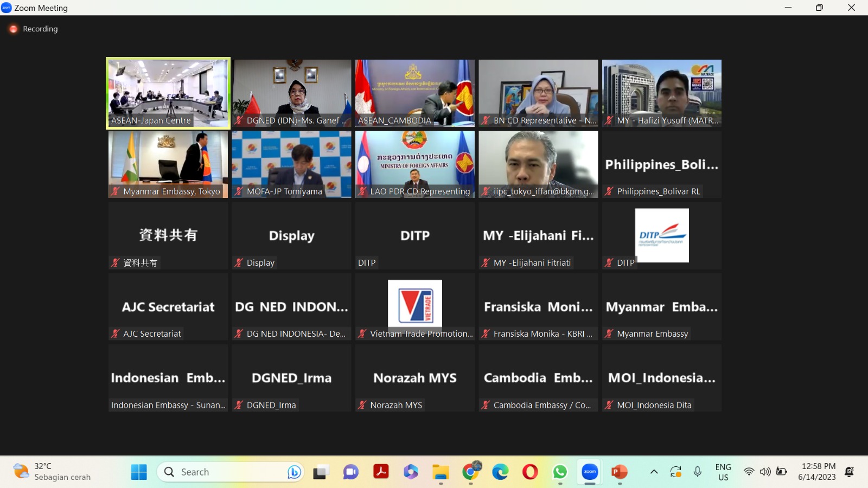Open Task View on the taskbar
The width and height of the screenshot is (868, 488).
pyautogui.click(x=321, y=472)
